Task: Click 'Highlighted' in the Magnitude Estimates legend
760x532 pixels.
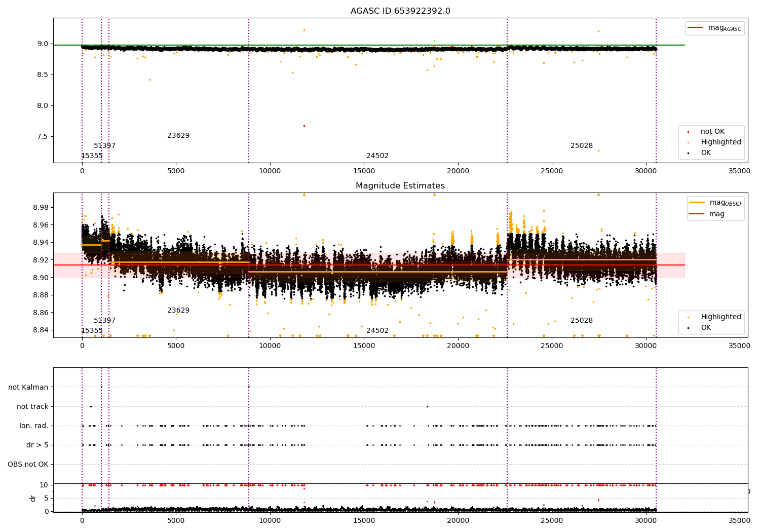Action: point(720,317)
